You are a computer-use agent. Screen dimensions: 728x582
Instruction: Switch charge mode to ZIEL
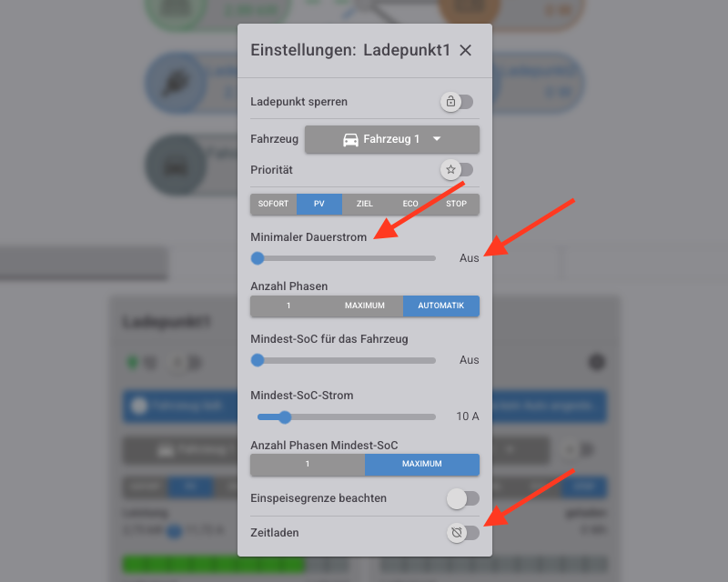pyautogui.click(x=365, y=204)
